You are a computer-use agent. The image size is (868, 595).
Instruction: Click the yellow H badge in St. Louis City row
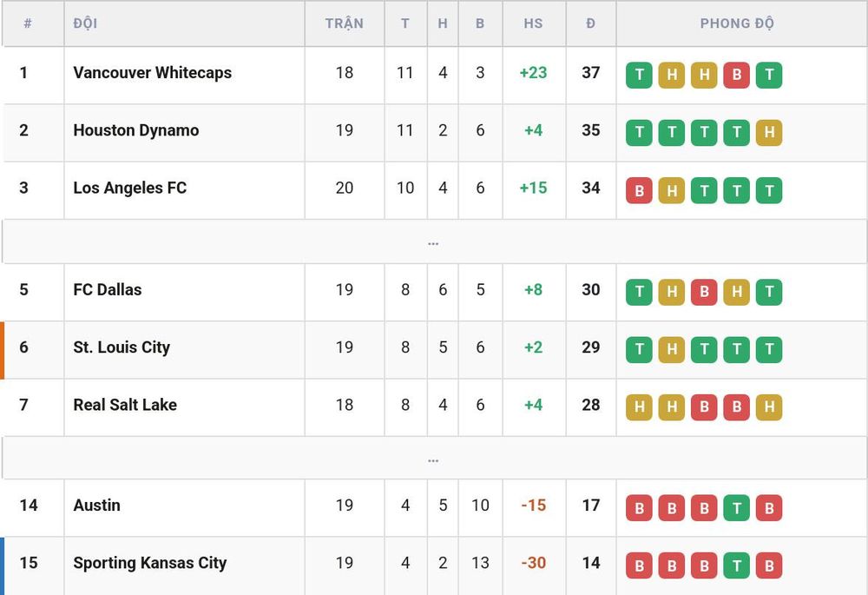(x=672, y=349)
